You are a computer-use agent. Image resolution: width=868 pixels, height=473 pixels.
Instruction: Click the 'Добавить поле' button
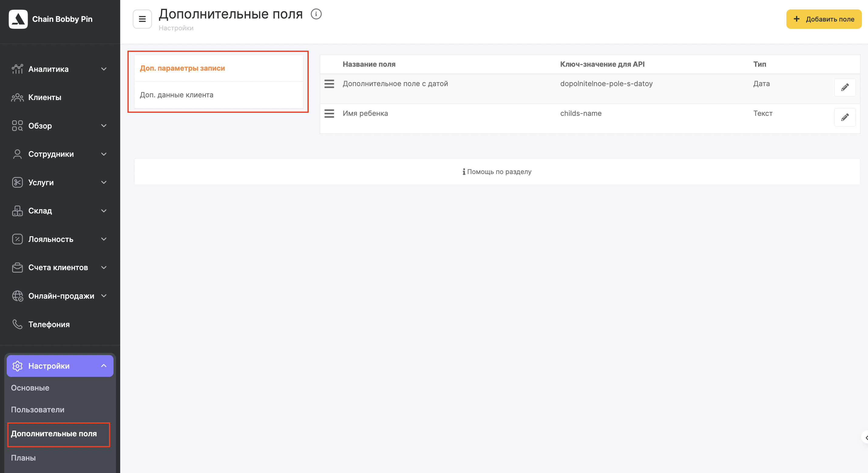823,19
